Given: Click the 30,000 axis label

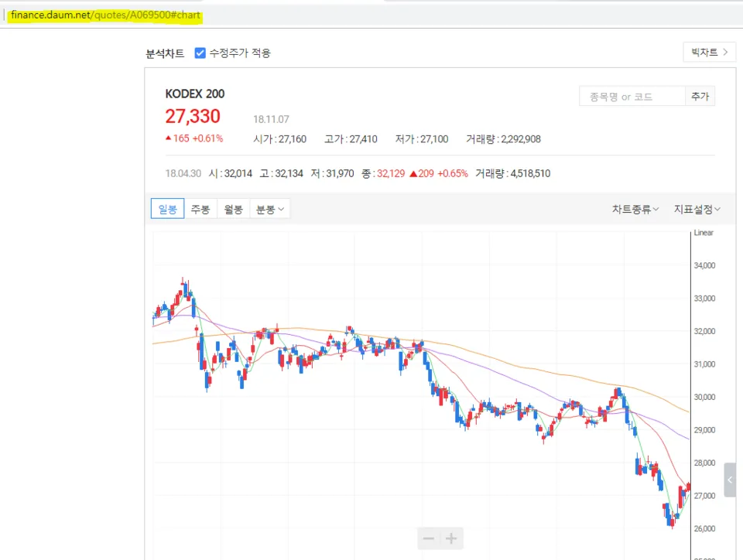Looking at the screenshot, I should tap(704, 397).
